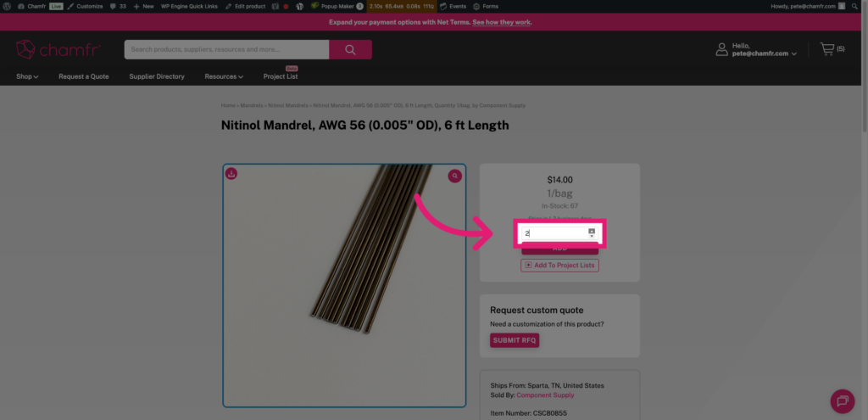Viewport: 868px width, 420px height.
Task: Expand the Shop dropdown menu
Action: [27, 76]
